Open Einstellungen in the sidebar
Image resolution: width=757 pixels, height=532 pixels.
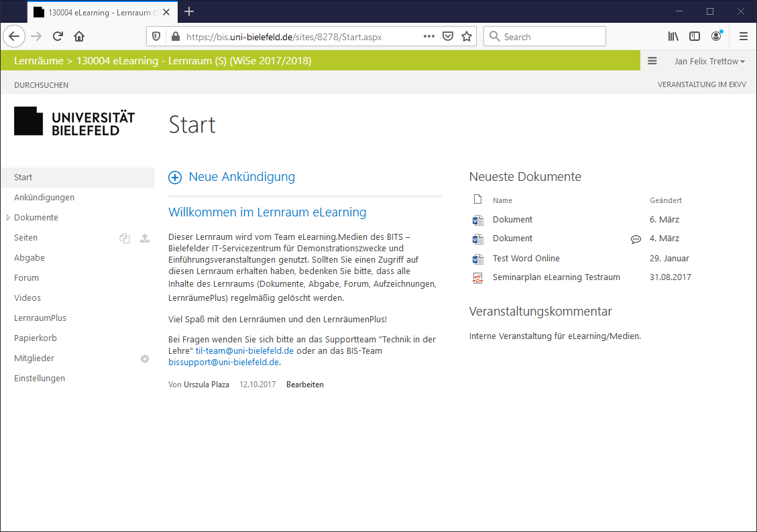(39, 378)
